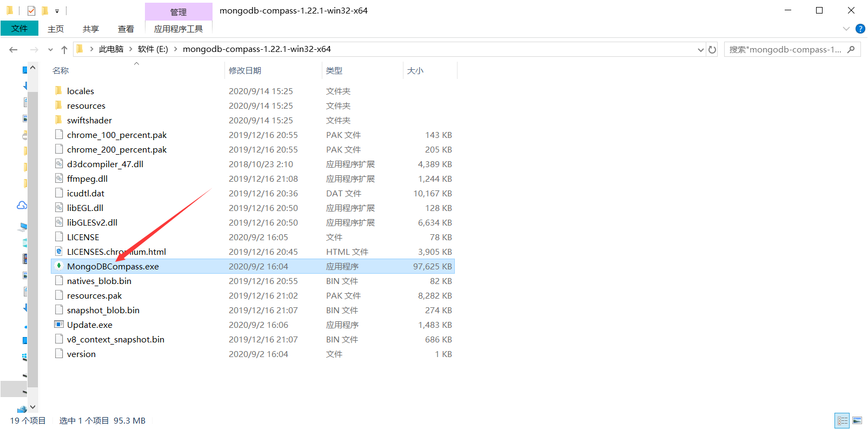Click the LICENSE file icon
868x429 pixels.
[x=59, y=237]
